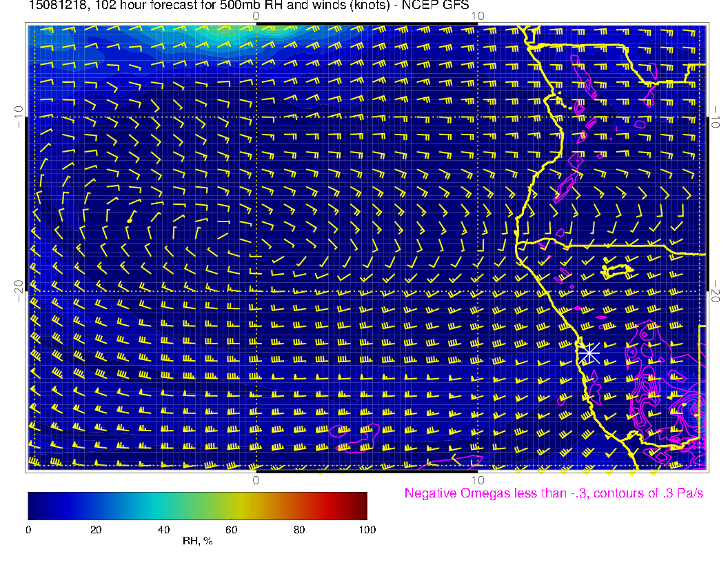This screenshot has width=728, height=563.
Task: Click the colorbar value 40
Action: 163,530
